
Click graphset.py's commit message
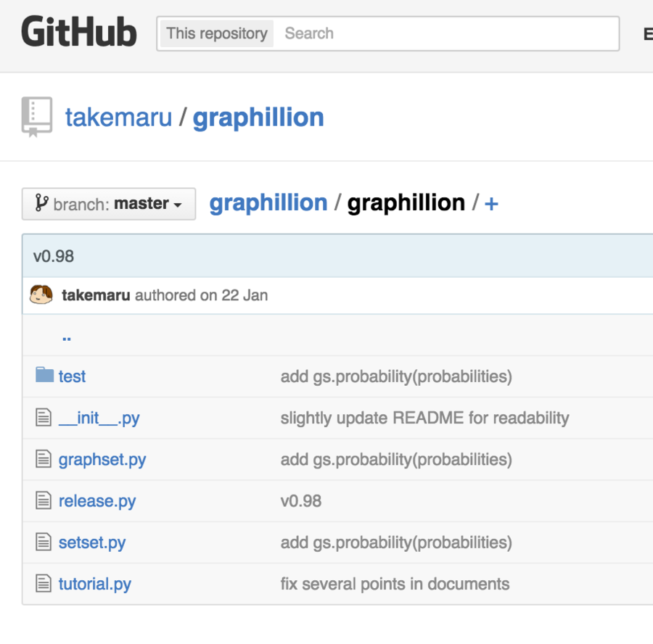396,460
